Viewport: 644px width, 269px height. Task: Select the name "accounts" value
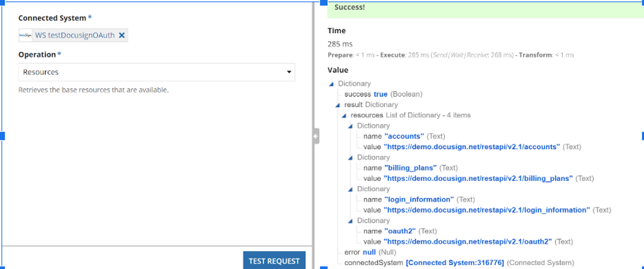[x=404, y=136]
